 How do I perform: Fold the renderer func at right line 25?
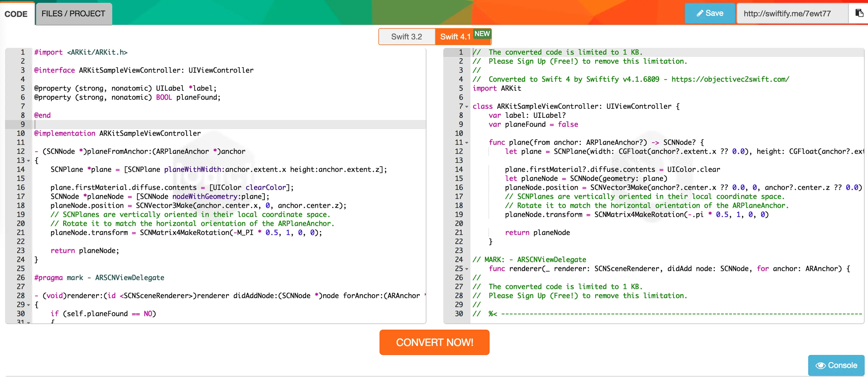(467, 269)
